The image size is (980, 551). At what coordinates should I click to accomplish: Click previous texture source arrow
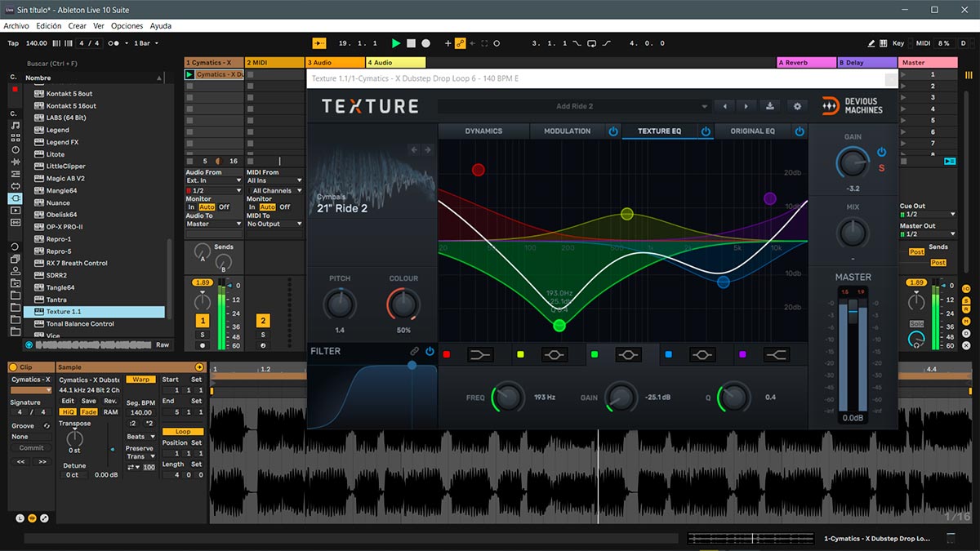414,149
